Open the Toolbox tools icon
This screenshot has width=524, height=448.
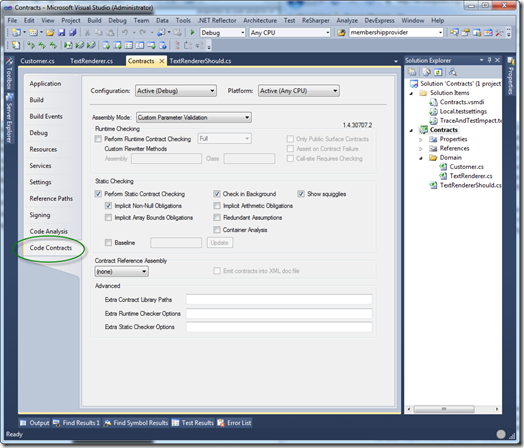coord(499,32)
